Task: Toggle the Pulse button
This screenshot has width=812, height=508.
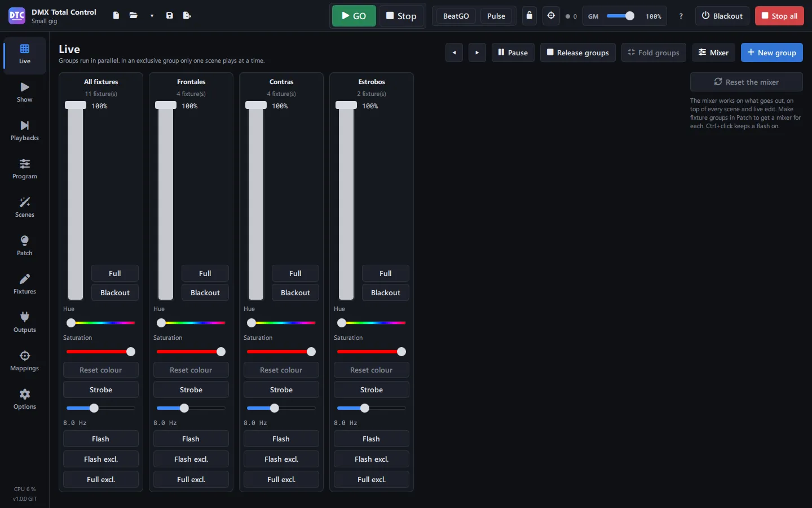Action: click(496, 16)
